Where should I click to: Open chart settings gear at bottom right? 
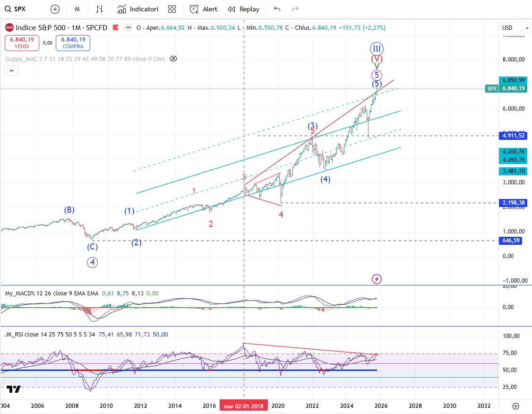tap(515, 406)
